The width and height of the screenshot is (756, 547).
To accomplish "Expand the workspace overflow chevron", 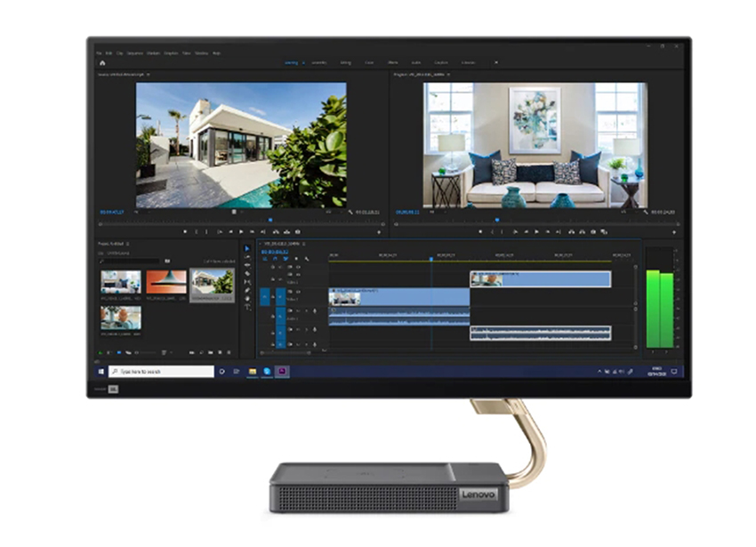I will click(495, 63).
